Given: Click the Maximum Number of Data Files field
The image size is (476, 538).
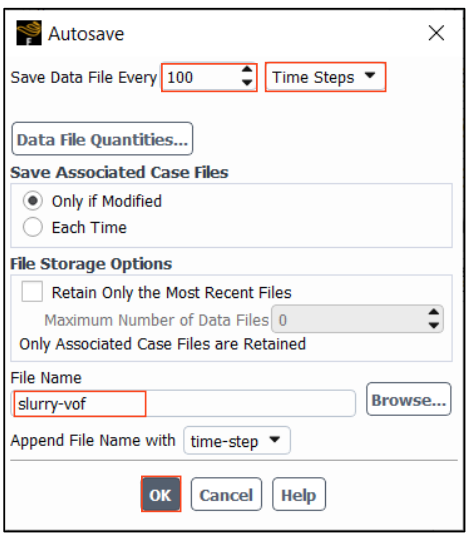Looking at the screenshot, I should [x=357, y=319].
